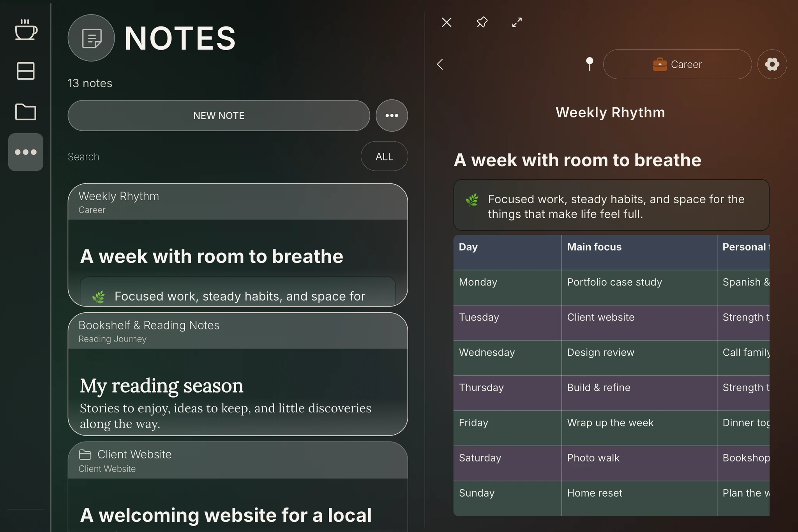This screenshot has width=798, height=532.
Task: Go back using the left chevron
Action: tap(440, 64)
